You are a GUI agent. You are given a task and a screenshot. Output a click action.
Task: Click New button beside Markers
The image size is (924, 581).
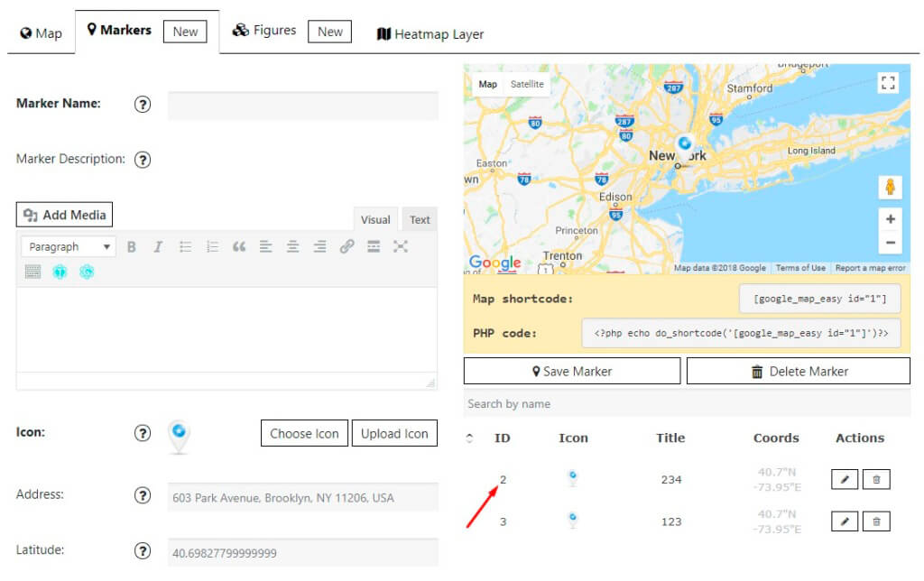[185, 32]
